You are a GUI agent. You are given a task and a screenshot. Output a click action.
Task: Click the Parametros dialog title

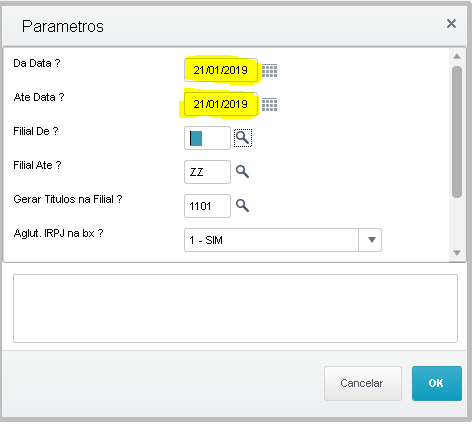63,26
